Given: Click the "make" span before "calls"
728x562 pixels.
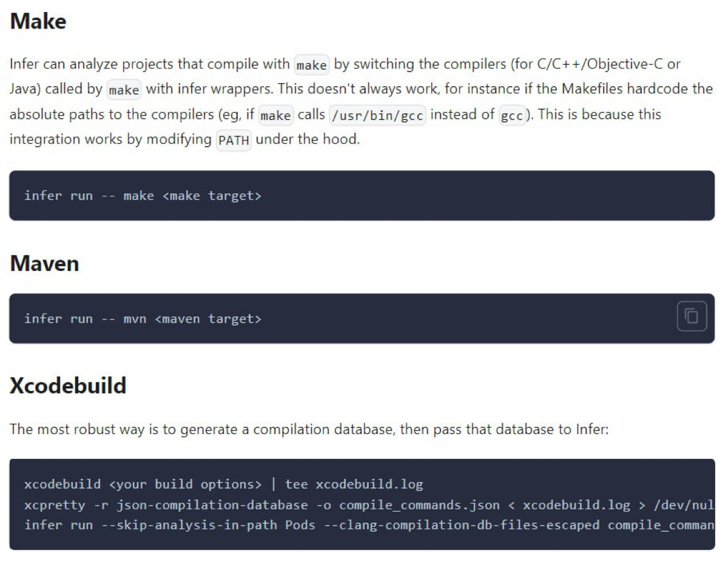Looking at the screenshot, I should (275, 115).
